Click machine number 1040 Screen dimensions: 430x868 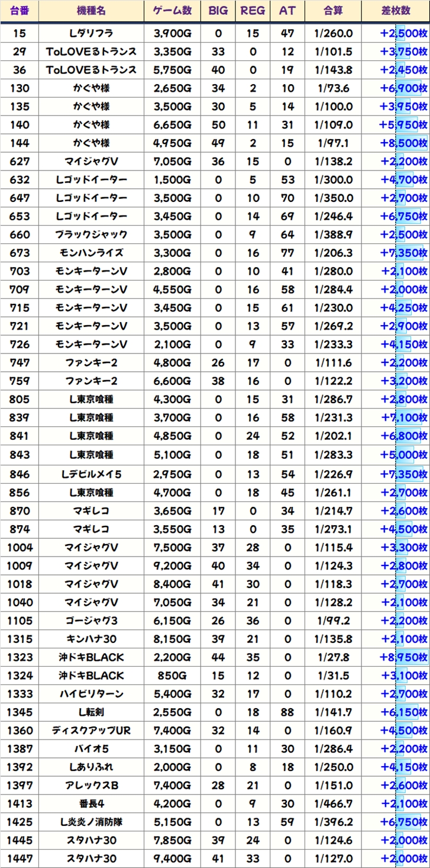(x=20, y=602)
